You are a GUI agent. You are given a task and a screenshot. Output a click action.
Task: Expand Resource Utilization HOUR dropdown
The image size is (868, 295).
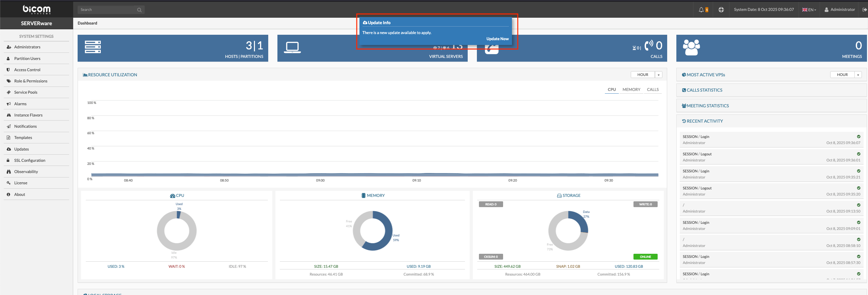pyautogui.click(x=658, y=75)
